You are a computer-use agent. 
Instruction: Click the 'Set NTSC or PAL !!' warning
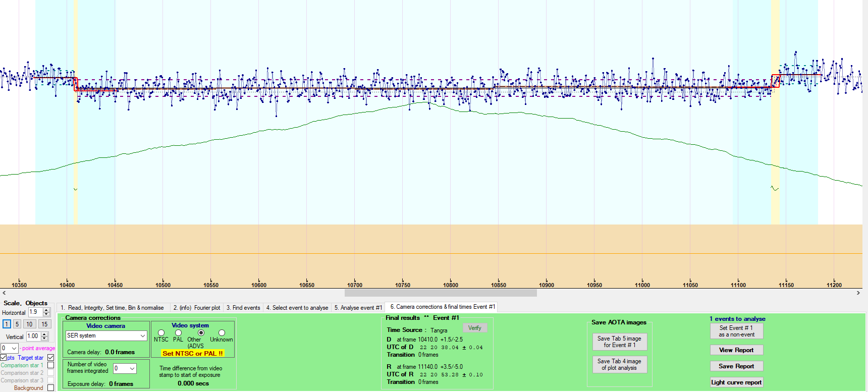[x=193, y=353]
